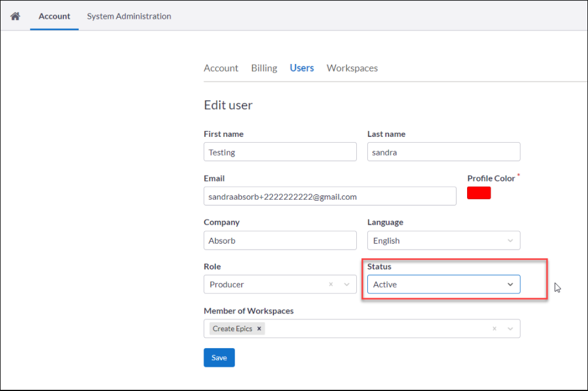Click into the First name field
The height and width of the screenshot is (391, 588).
coord(280,152)
